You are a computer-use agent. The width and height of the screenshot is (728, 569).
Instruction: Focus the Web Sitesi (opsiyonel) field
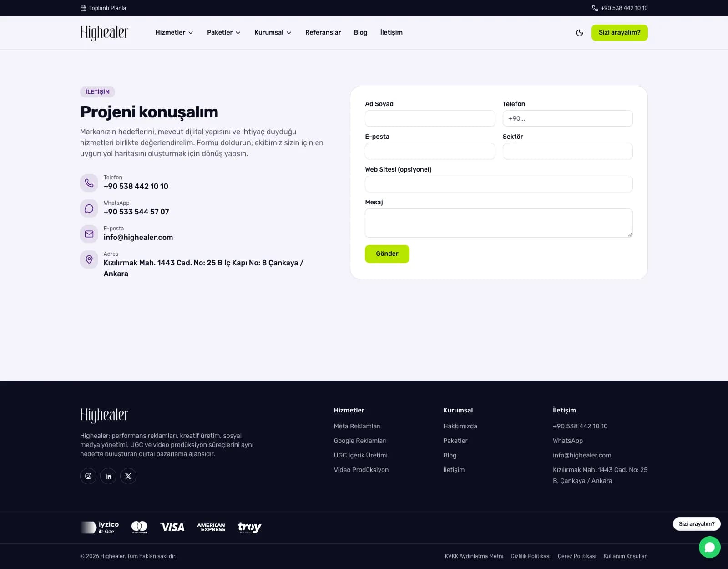pyautogui.click(x=499, y=184)
